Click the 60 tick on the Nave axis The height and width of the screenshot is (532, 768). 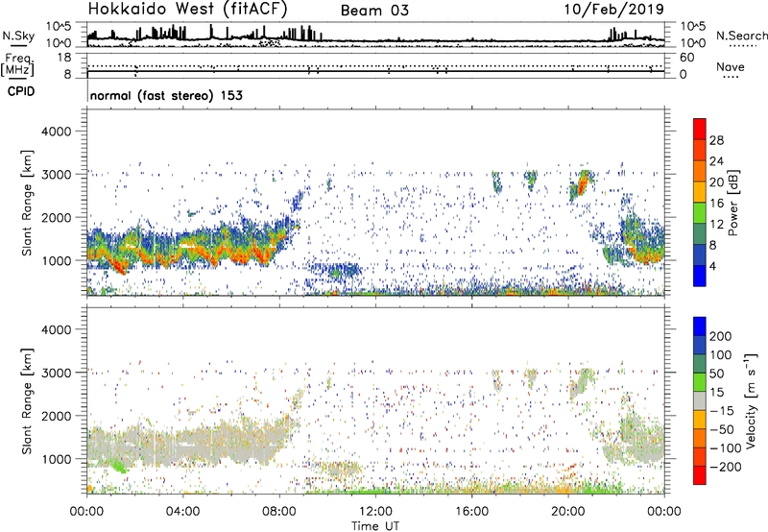pos(686,58)
